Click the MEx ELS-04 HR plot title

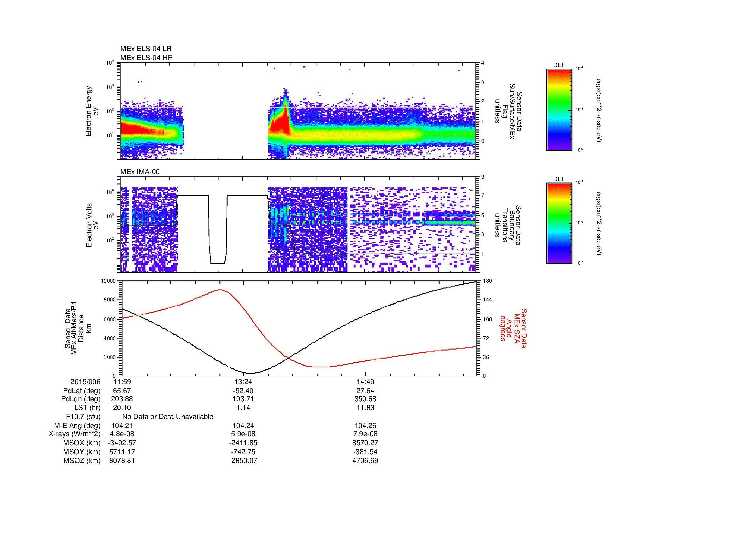(x=146, y=58)
